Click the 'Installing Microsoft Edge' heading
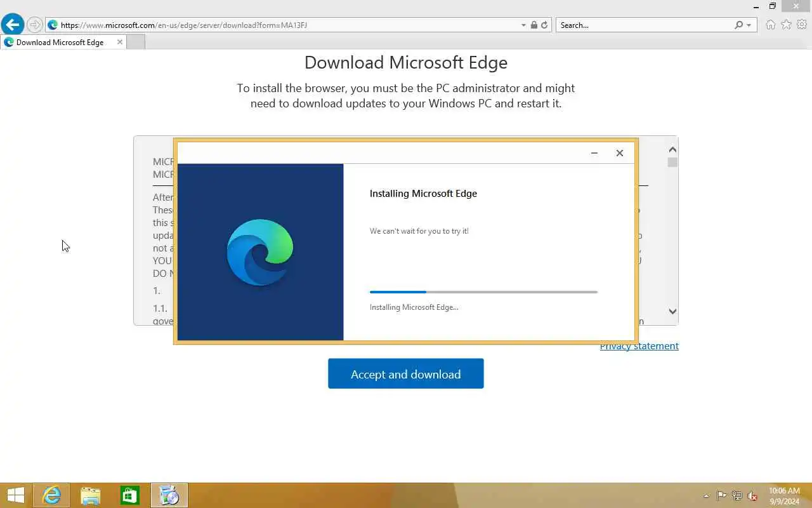This screenshot has width=812, height=508. 423,194
